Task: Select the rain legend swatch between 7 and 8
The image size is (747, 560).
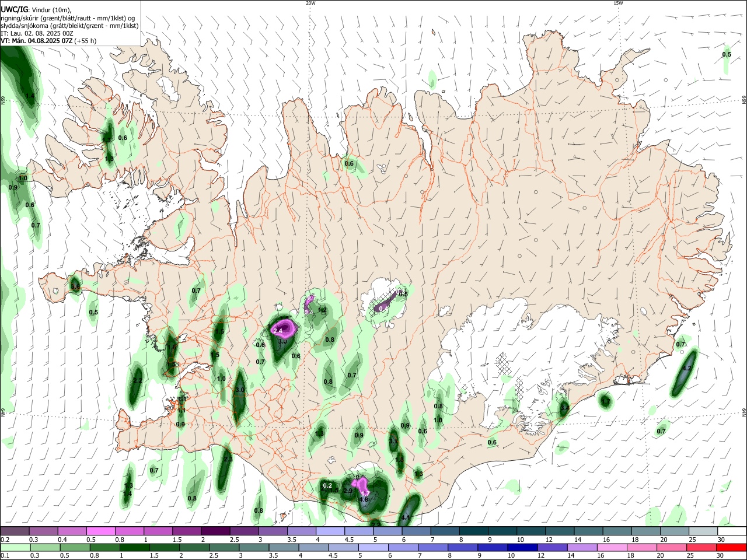Action: 433,547
